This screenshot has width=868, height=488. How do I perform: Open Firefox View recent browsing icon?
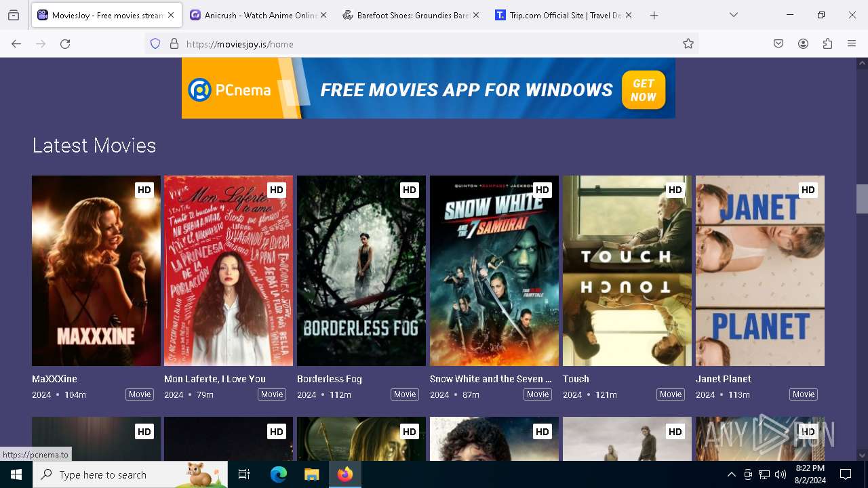[x=14, y=15]
